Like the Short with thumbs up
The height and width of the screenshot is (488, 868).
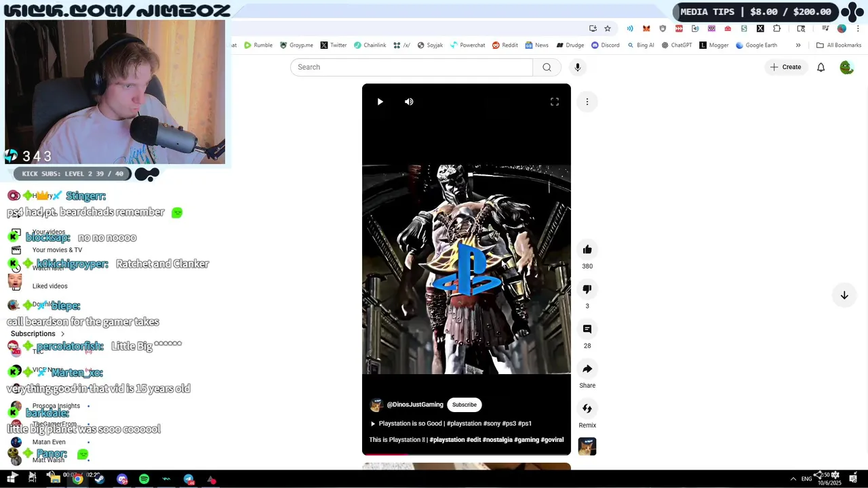pos(587,249)
